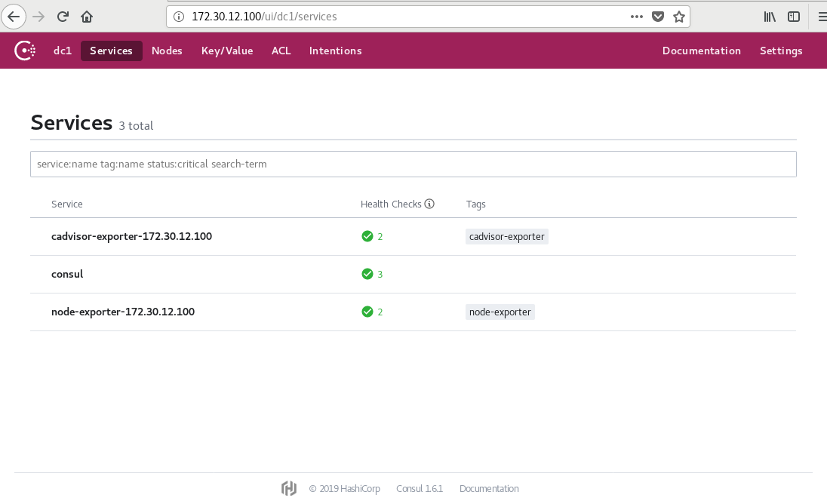Click the Tags column header

(x=475, y=204)
